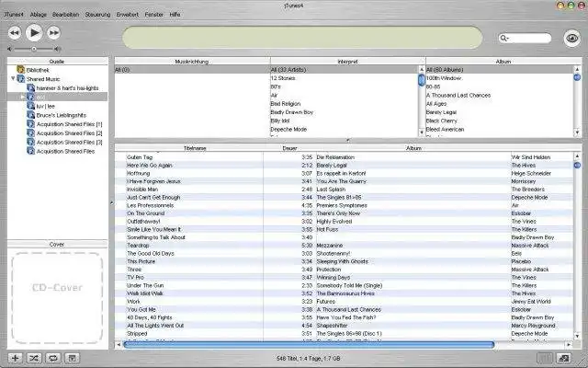Add a playlist with the plus button

tap(15, 358)
